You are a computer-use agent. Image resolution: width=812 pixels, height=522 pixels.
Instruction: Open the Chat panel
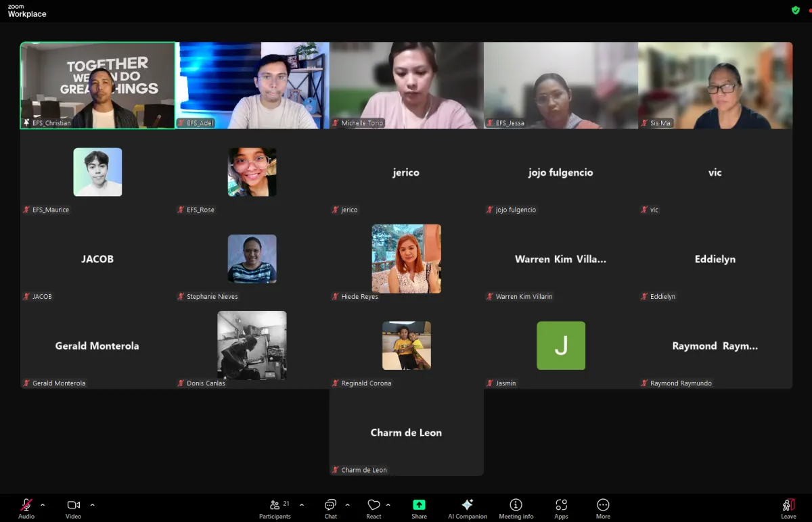330,508
